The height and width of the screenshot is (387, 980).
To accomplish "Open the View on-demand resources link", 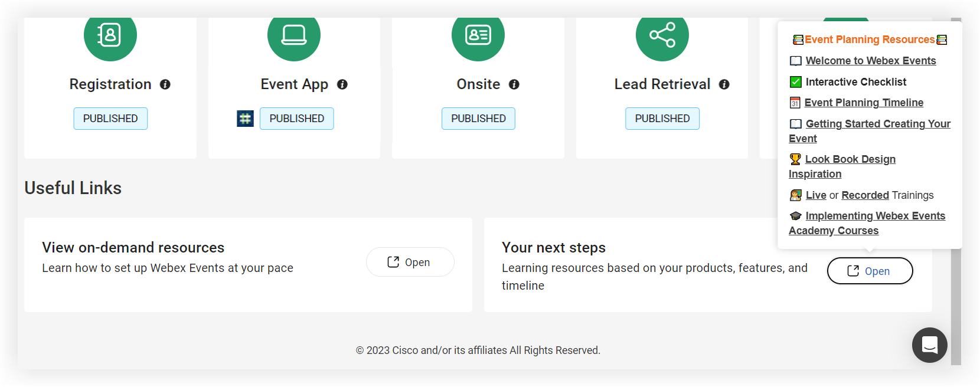I will point(410,262).
